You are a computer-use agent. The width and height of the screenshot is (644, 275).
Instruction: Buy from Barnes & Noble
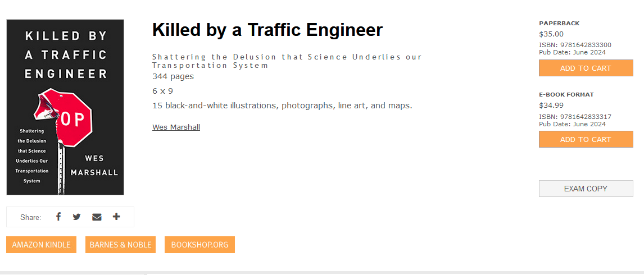120,245
